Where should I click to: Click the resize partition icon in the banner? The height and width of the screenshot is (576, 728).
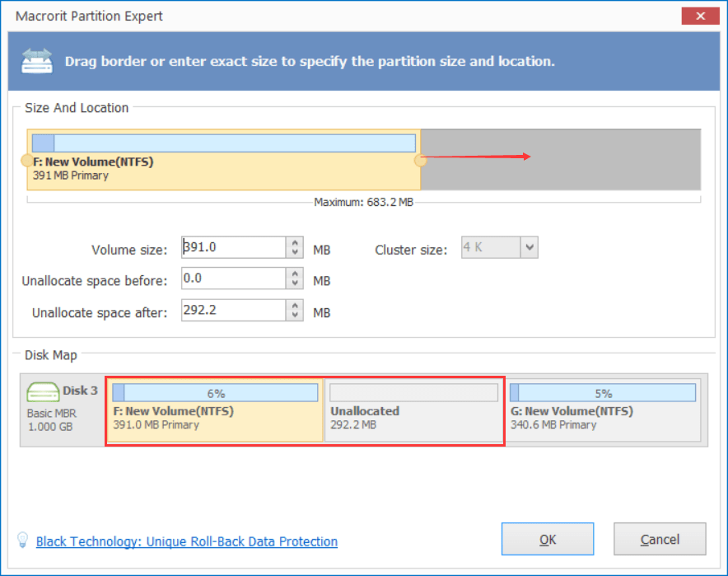37,61
